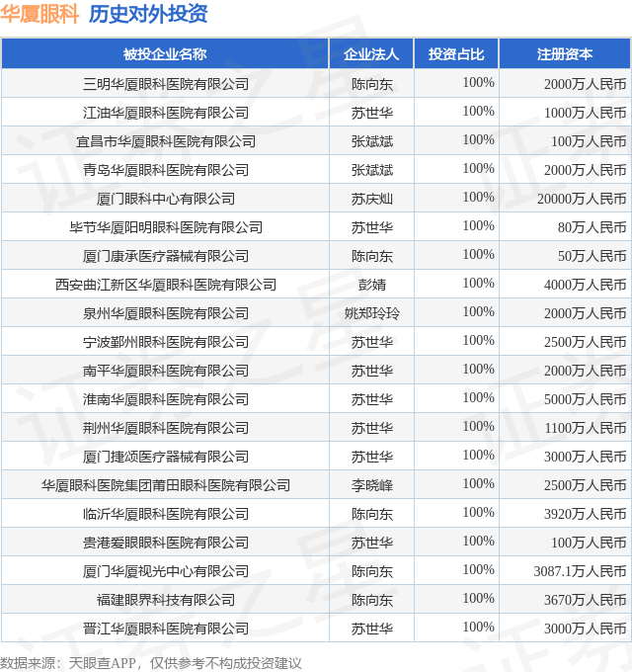Select 贵港爱眼眼科医院有限公司
The height and width of the screenshot is (672, 632).
[x=166, y=543]
